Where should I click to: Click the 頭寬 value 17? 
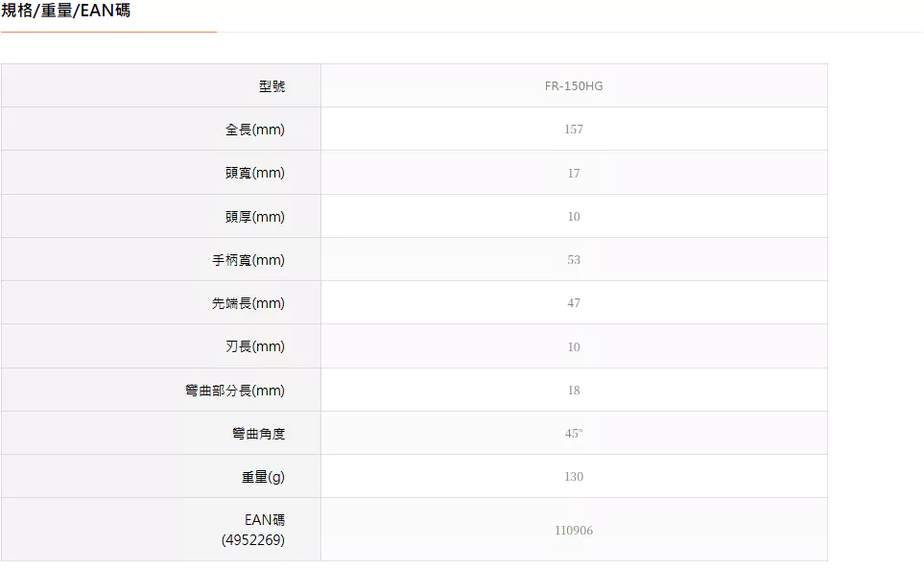574,174
